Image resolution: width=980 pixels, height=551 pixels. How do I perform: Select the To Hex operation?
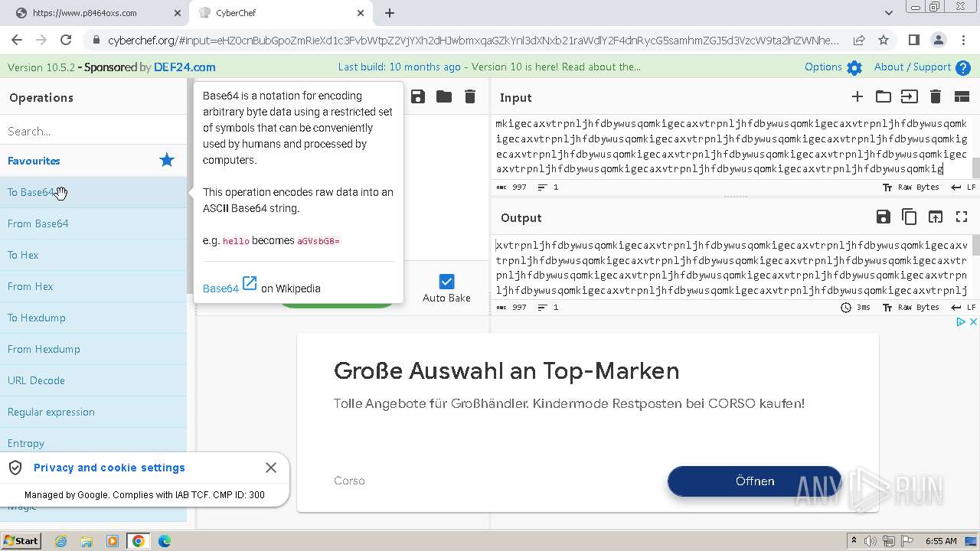93,255
